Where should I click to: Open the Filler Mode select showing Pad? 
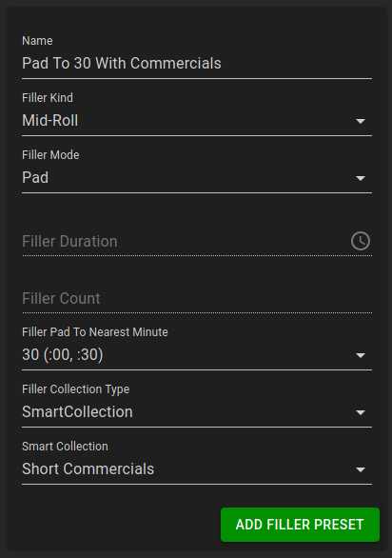[x=197, y=178]
